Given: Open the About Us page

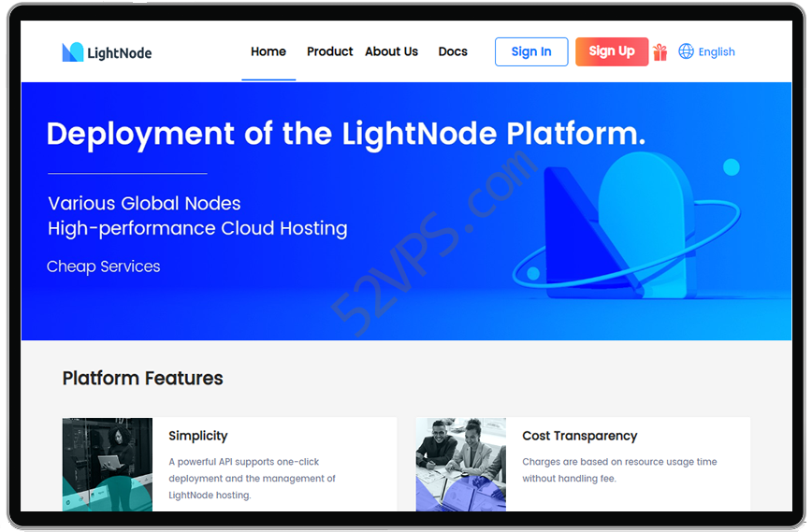Looking at the screenshot, I should pyautogui.click(x=391, y=51).
